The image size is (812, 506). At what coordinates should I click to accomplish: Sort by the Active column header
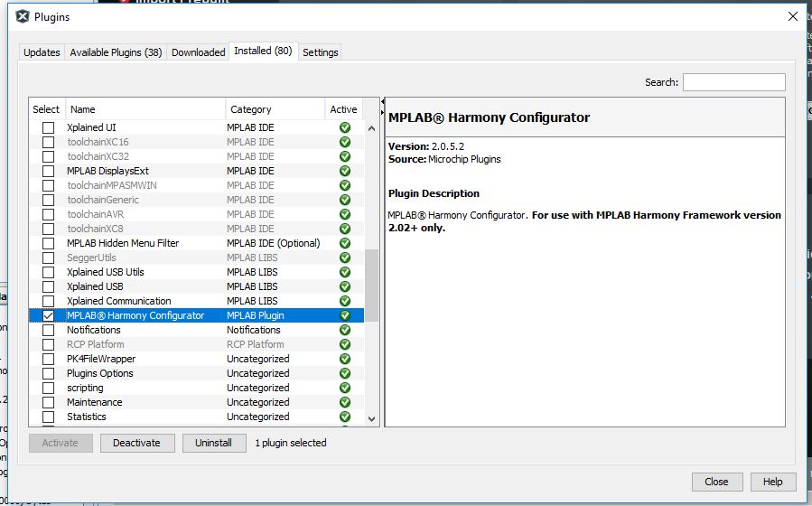(x=344, y=109)
